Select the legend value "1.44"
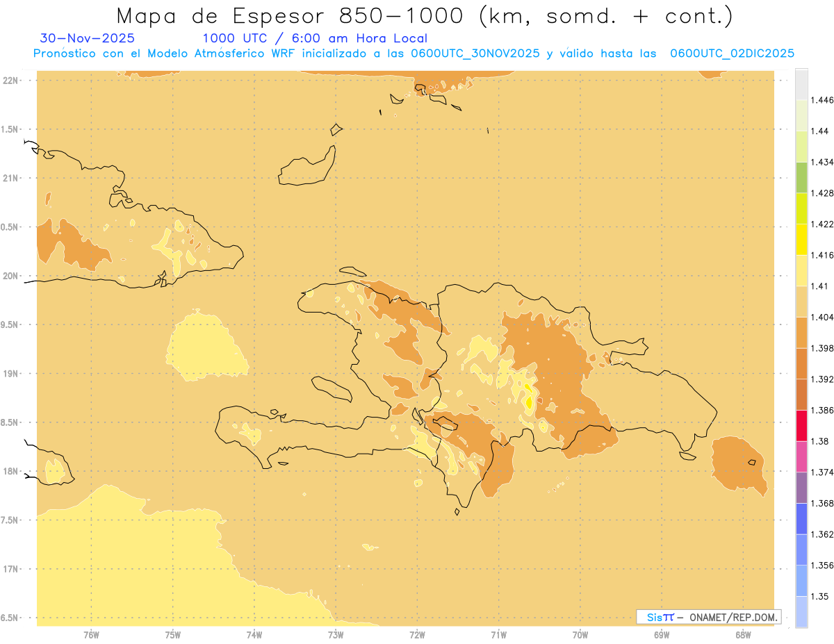834x644 pixels. click(821, 131)
